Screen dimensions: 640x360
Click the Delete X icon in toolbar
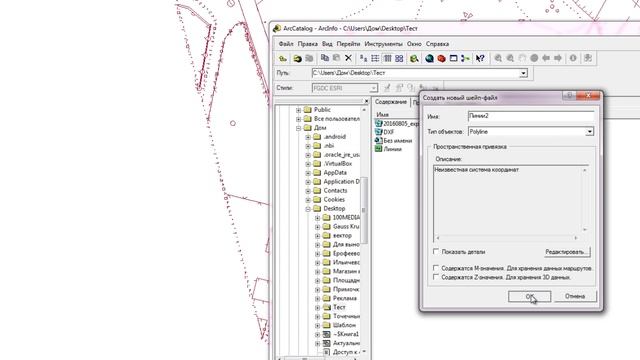tap(348, 58)
